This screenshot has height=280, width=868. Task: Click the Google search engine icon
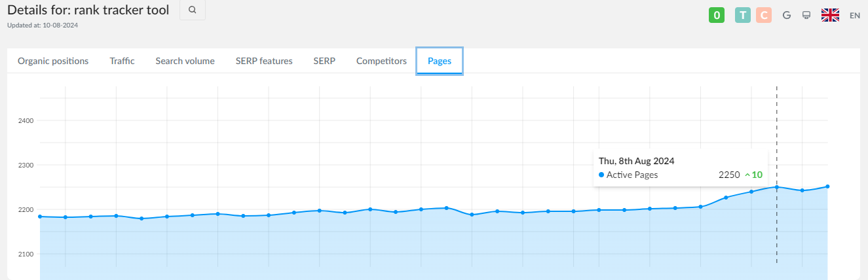point(787,15)
